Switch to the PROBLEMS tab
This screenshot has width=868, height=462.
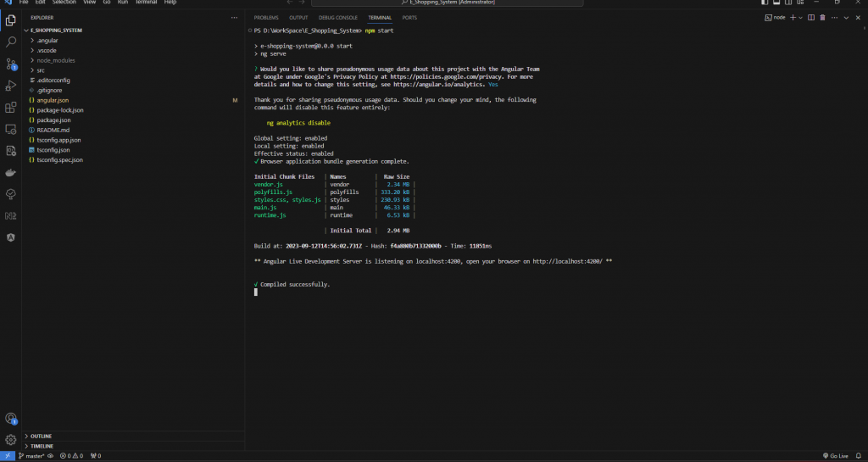coord(266,18)
